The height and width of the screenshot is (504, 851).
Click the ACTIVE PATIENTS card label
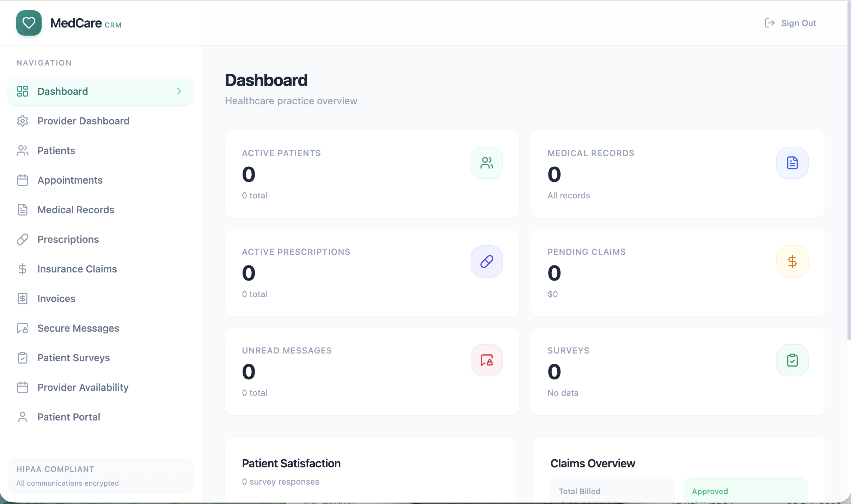click(x=281, y=153)
